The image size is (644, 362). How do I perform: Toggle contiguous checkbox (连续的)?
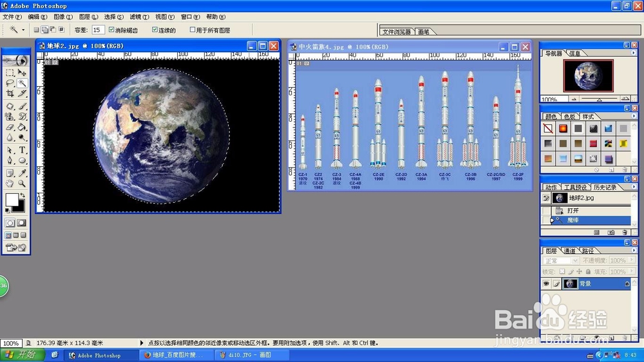coord(155,30)
